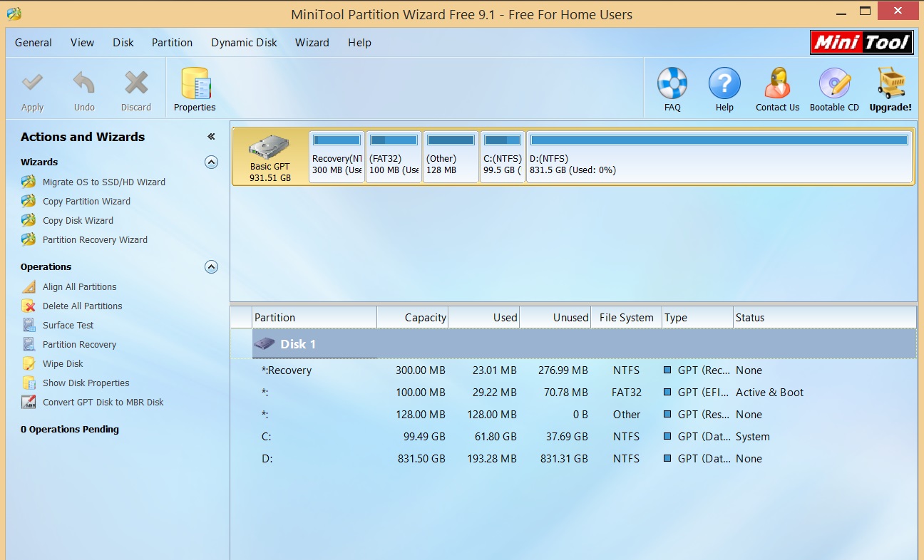Open the Help question mark icon
The height and width of the screenshot is (560, 924).
point(724,83)
